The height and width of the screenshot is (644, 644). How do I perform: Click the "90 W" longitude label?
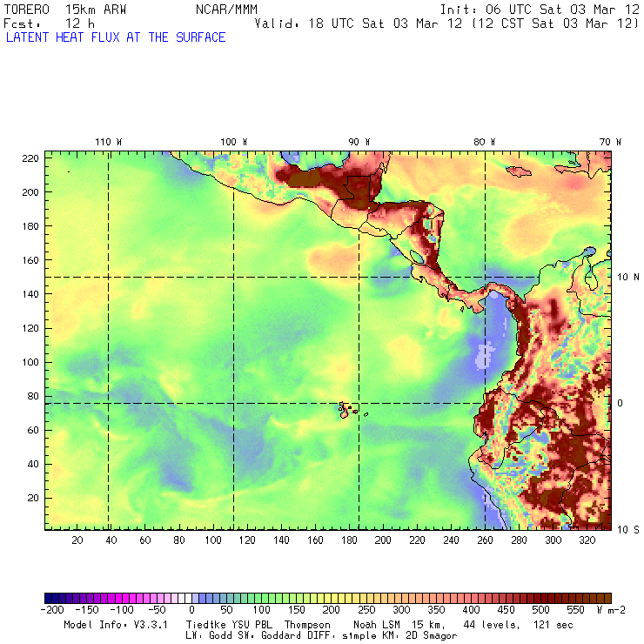(x=359, y=142)
